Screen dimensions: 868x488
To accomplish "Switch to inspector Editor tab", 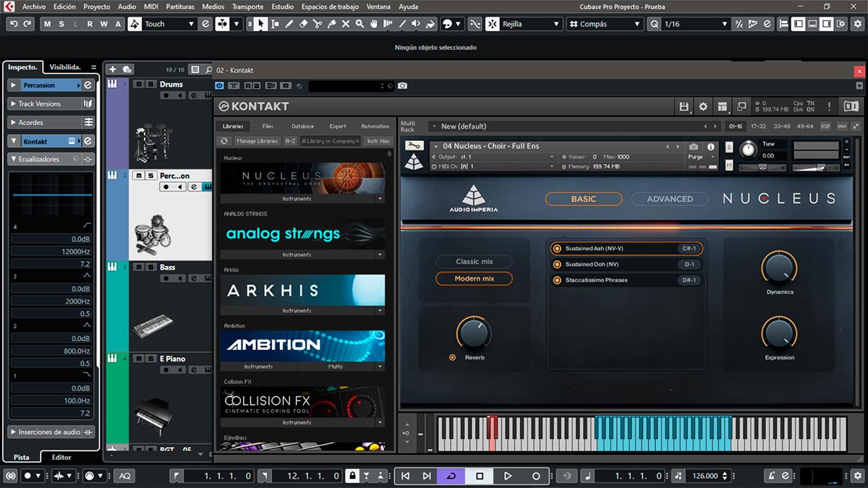I will click(61, 457).
